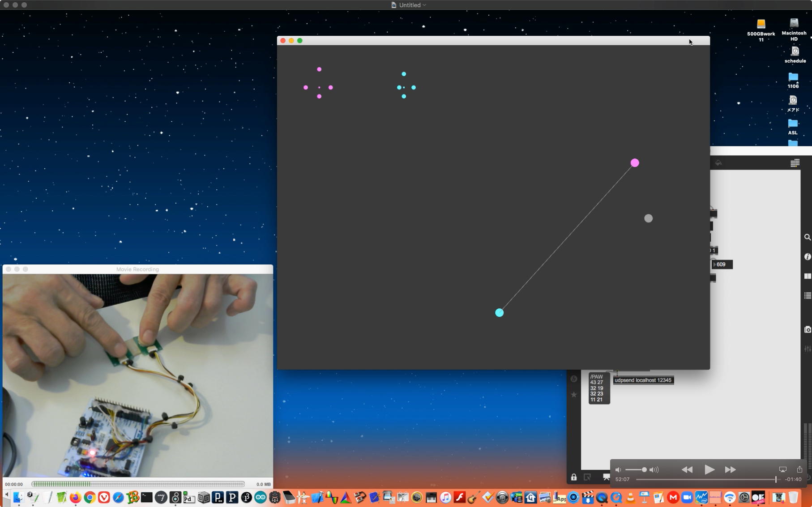Open VLC media player from the Dock

pos(630,497)
